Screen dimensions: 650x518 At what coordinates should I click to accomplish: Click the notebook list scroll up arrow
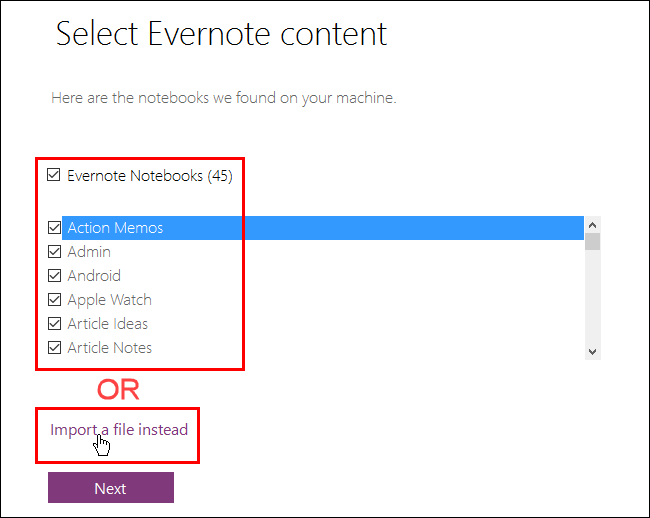592,225
